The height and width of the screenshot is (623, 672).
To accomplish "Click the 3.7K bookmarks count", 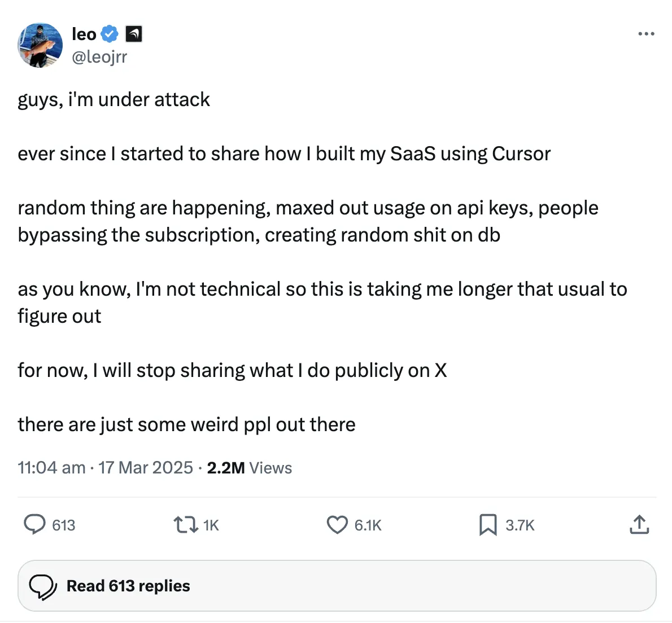I will 520,525.
